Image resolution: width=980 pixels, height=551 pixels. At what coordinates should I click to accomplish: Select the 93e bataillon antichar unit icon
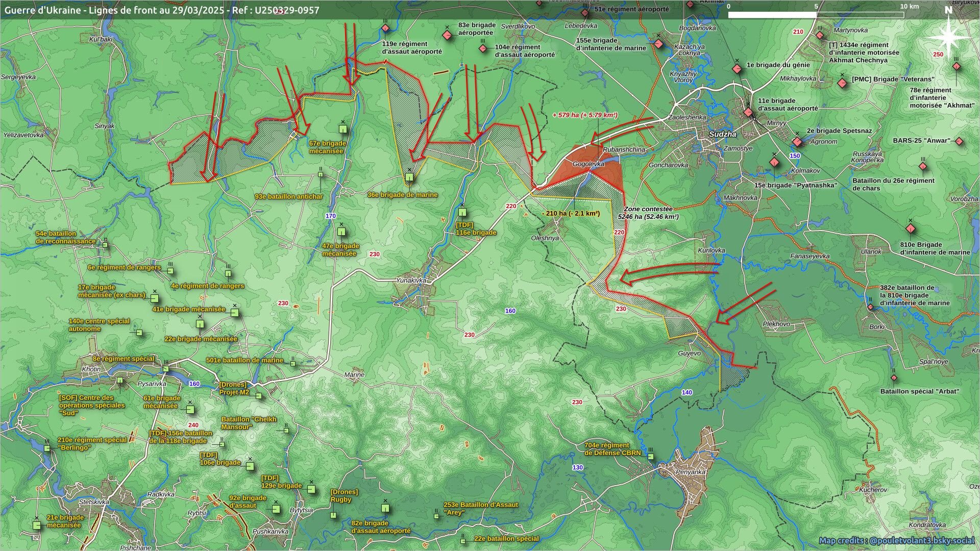click(321, 174)
